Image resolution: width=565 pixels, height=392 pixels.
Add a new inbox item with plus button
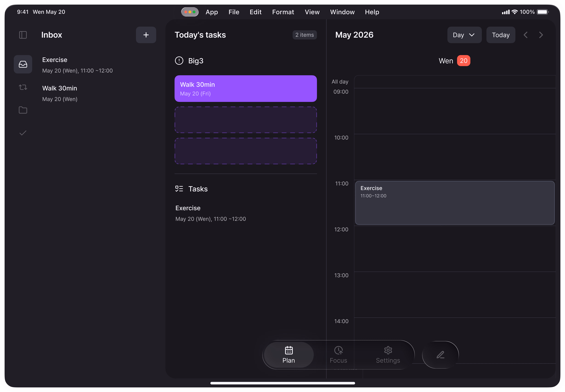click(x=146, y=35)
